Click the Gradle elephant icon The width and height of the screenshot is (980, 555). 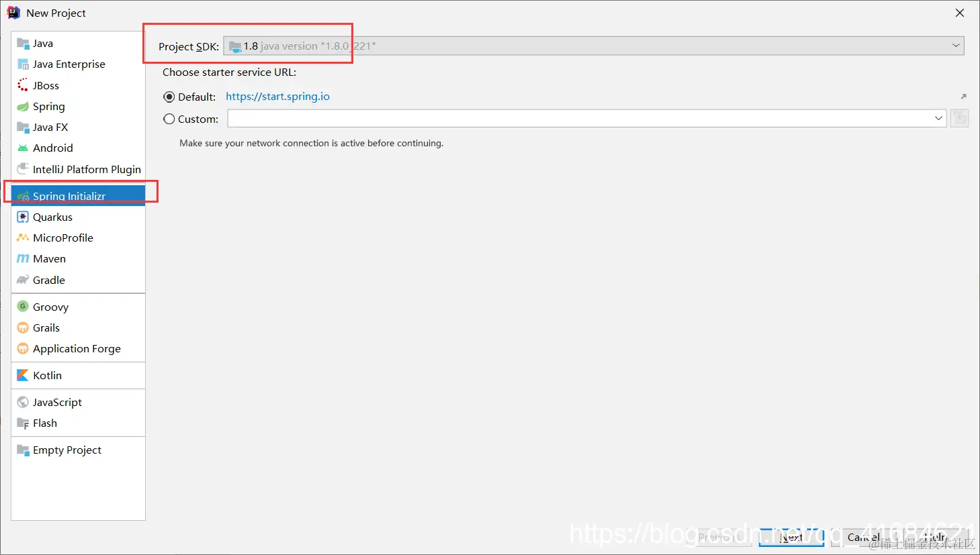(x=23, y=280)
